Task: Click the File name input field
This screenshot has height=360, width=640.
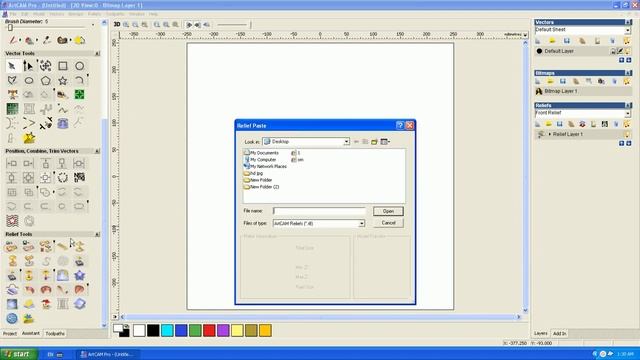Action: [319, 211]
